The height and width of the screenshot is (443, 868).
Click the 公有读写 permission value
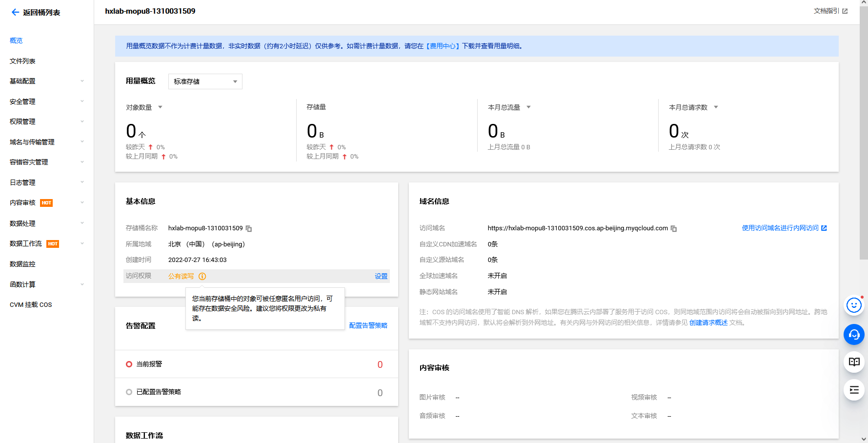point(181,276)
